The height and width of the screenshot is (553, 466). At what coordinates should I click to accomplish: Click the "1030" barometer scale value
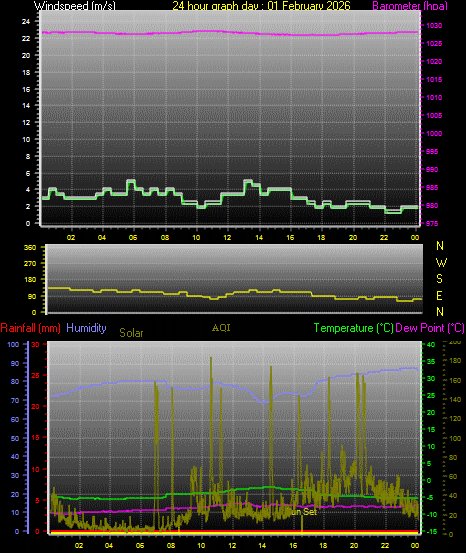(434, 26)
